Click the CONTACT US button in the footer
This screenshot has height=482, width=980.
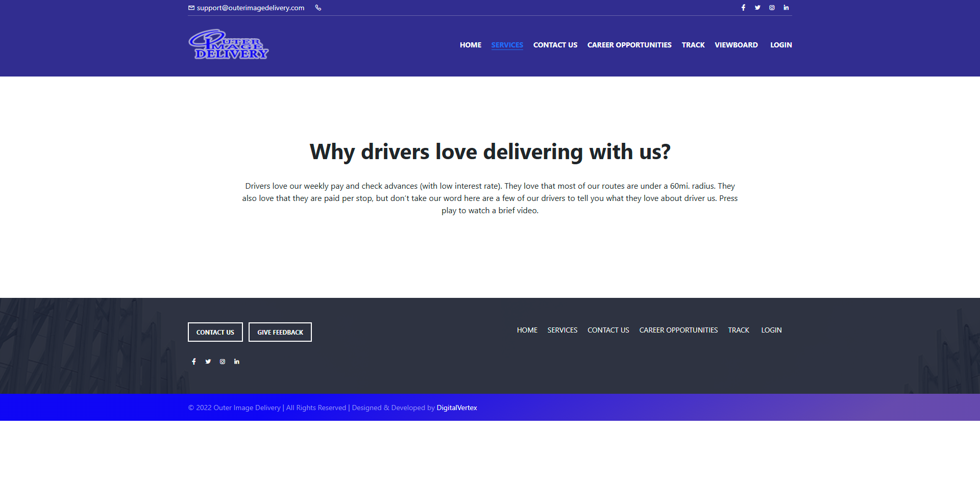pos(215,332)
